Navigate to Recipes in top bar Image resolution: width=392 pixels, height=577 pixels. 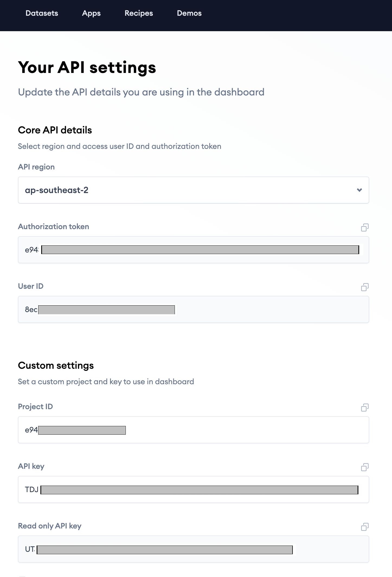coord(139,13)
